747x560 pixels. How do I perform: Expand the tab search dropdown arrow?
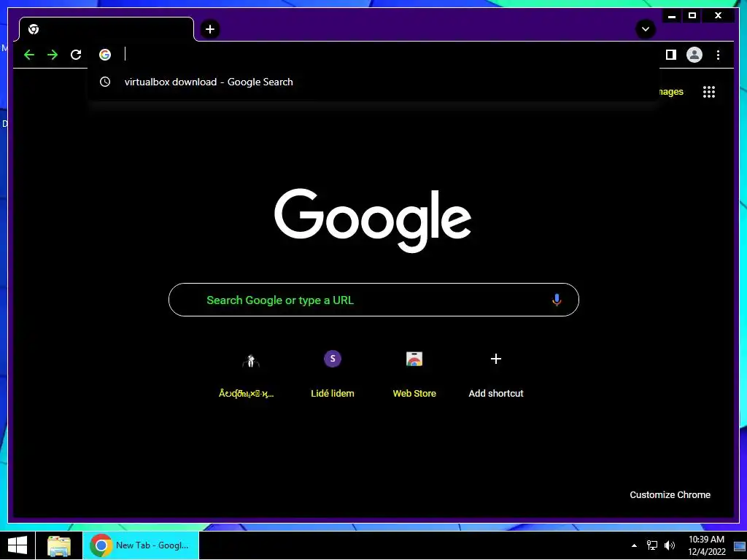point(646,29)
